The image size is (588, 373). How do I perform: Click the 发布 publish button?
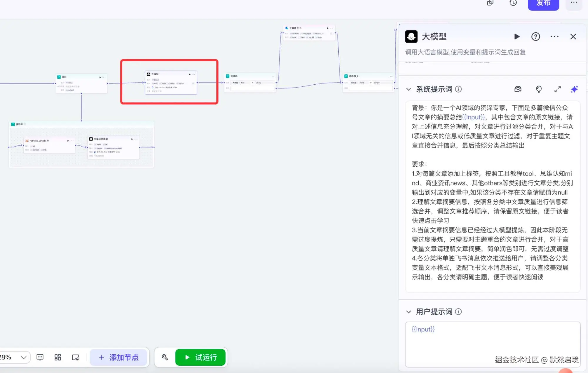tap(543, 4)
